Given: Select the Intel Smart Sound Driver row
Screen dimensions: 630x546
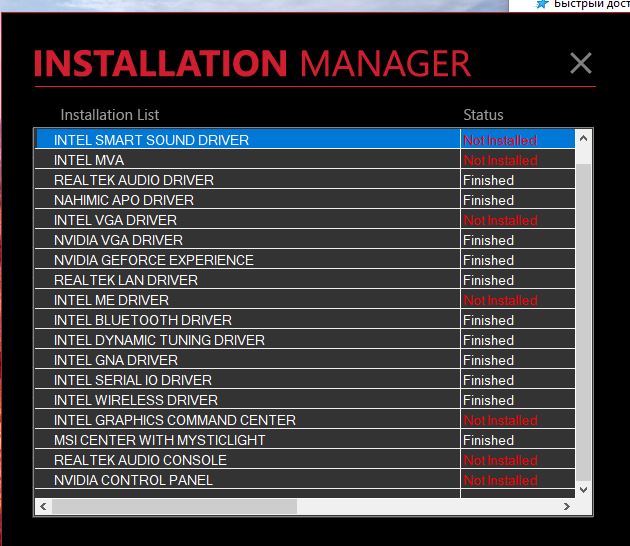Looking at the screenshot, I should 151,140.
